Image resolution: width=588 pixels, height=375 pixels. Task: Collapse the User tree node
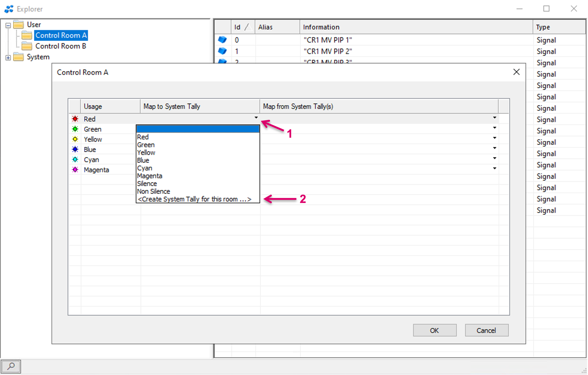pos(8,25)
